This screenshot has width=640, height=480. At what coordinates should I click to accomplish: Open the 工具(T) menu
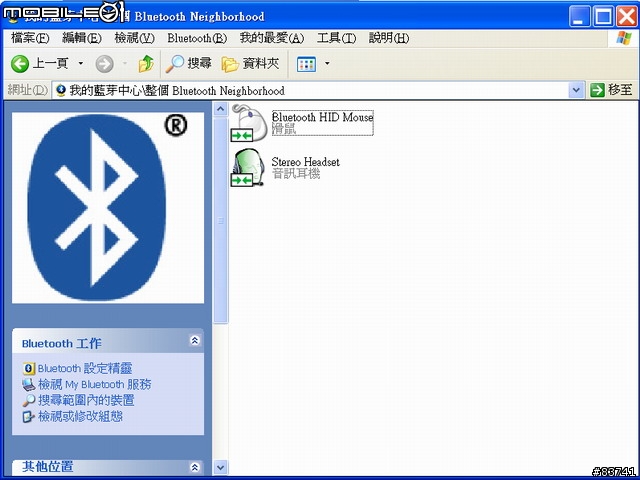336,38
